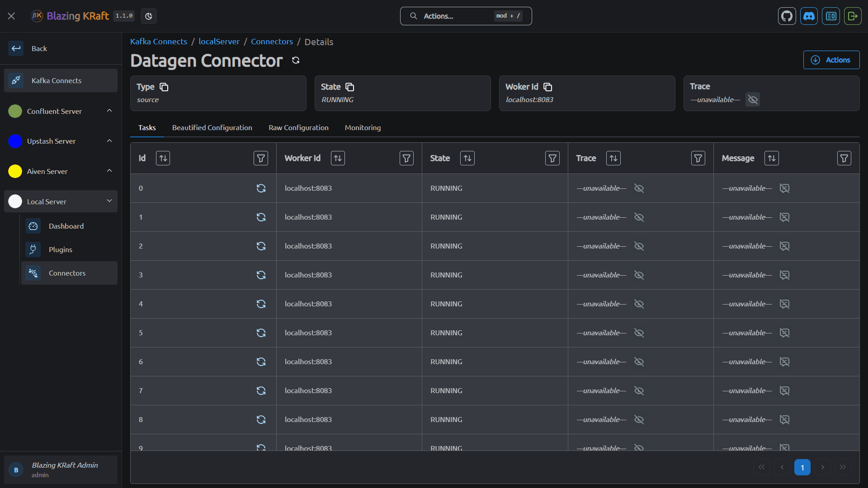Sort the Worker Id column
868x488 pixels.
(x=338, y=158)
